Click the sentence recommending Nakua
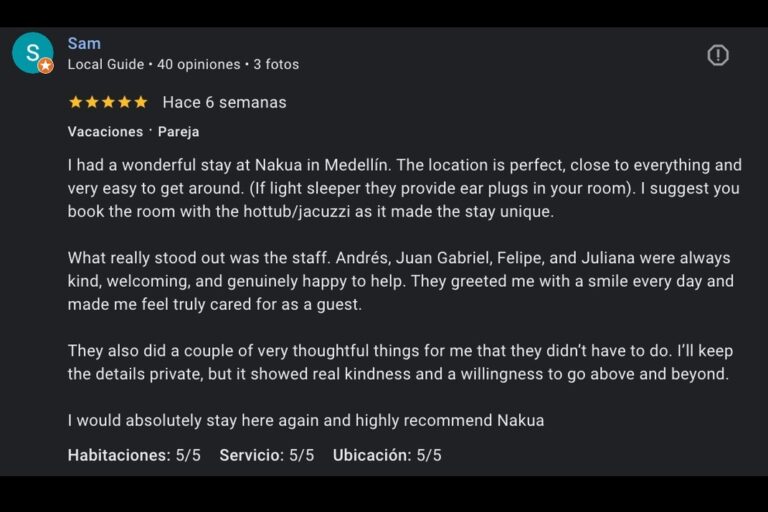Image resolution: width=768 pixels, height=512 pixels. [x=306, y=420]
